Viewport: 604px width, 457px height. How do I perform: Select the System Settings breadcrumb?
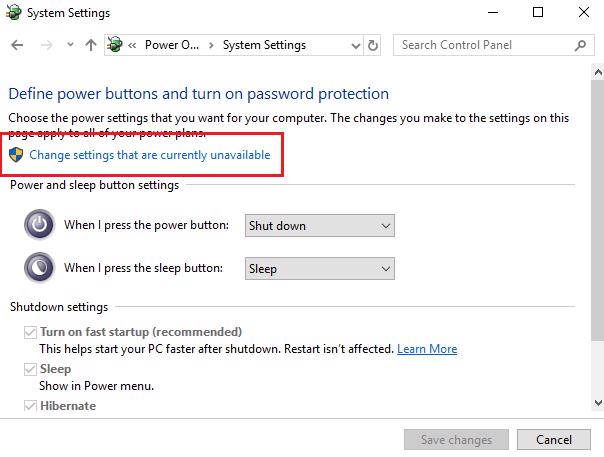[x=264, y=45]
